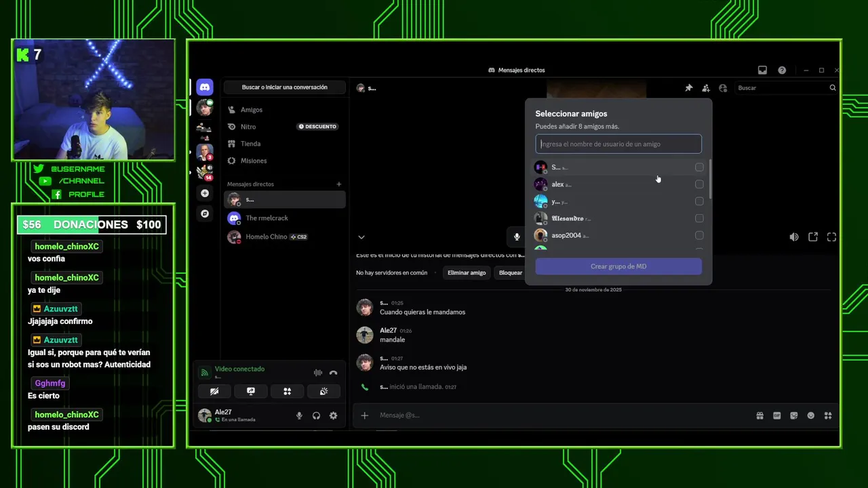The width and height of the screenshot is (868, 488).
Task: Disconnect from call with hang-up icon
Action: pyautogui.click(x=333, y=373)
